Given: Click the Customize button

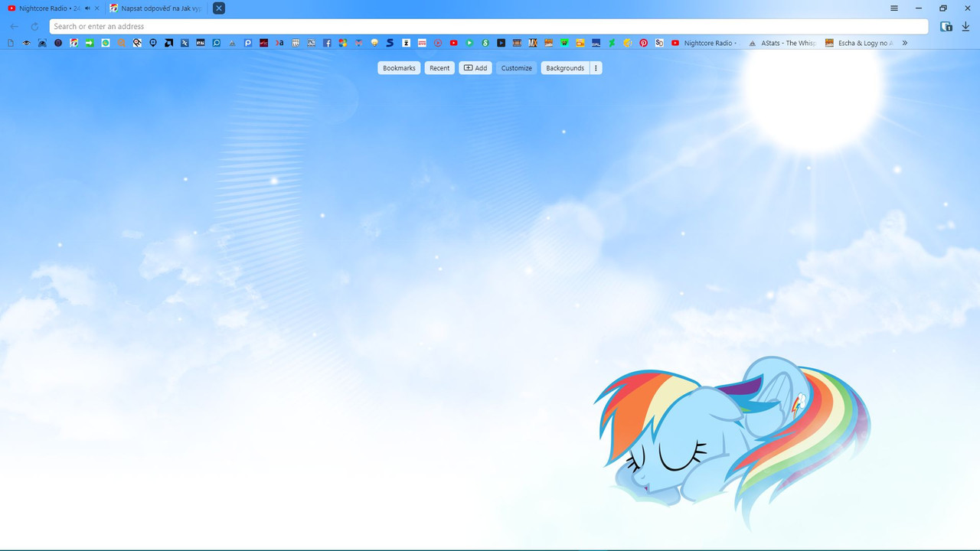Looking at the screenshot, I should pos(517,68).
